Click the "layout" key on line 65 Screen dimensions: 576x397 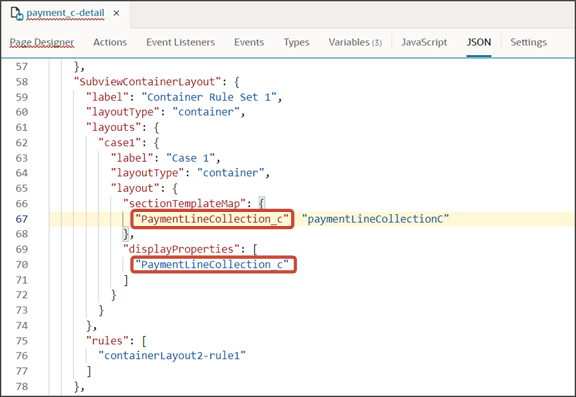(135, 188)
